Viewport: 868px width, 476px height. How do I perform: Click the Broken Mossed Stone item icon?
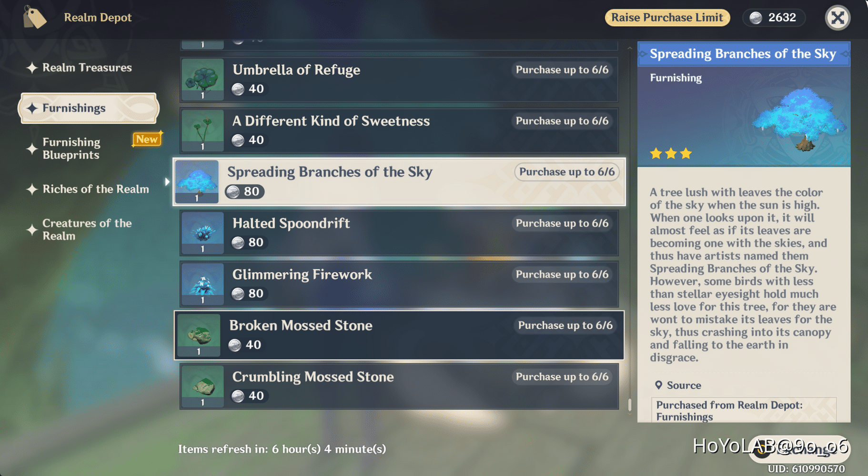[x=198, y=335]
